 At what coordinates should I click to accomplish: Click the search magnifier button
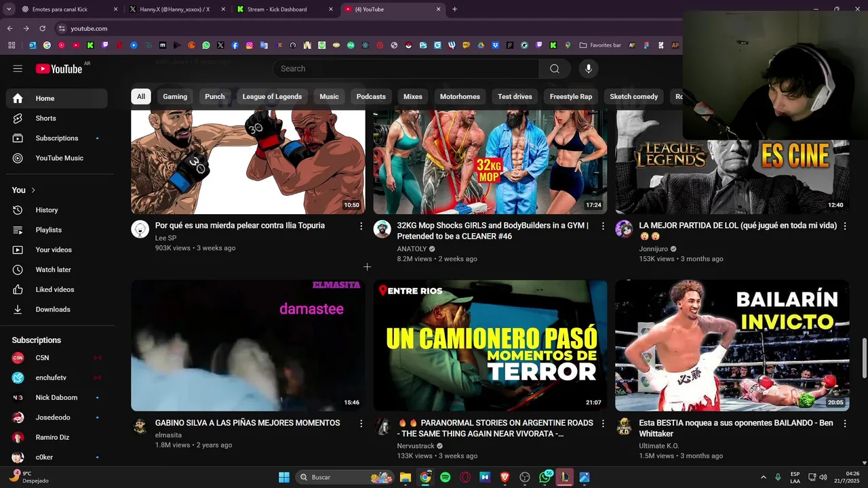pos(555,68)
